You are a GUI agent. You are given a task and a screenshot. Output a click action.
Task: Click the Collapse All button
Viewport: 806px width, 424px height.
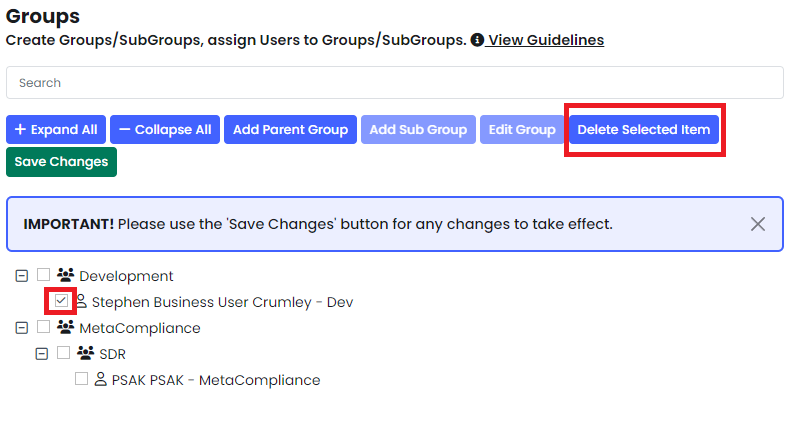coord(165,130)
